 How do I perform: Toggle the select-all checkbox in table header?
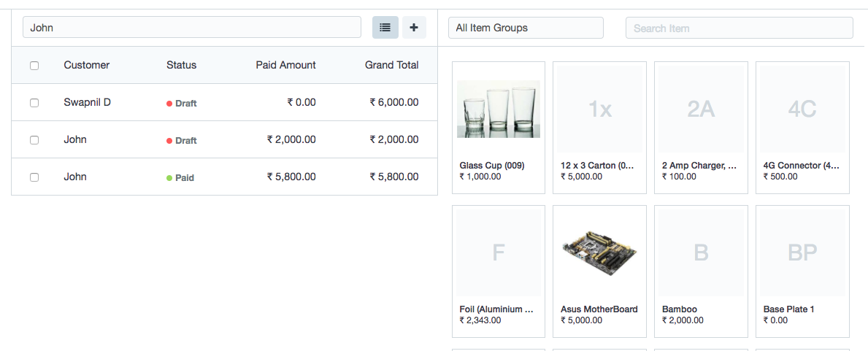pos(34,66)
